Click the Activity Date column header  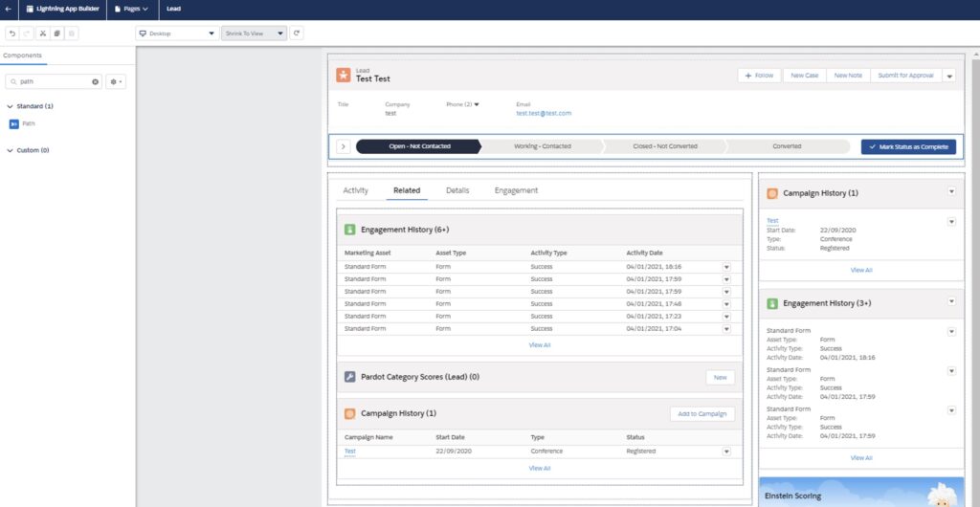coord(644,253)
